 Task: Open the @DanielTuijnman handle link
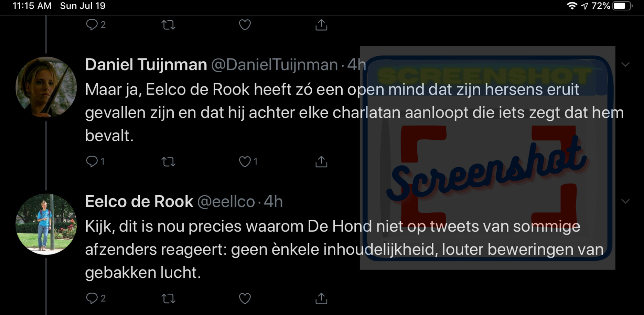pyautogui.click(x=274, y=65)
